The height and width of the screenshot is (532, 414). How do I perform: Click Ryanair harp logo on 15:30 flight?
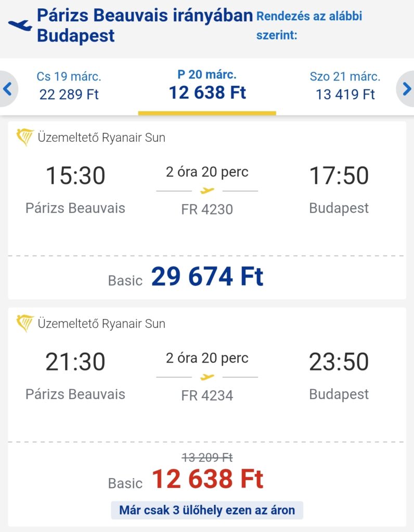(25, 138)
